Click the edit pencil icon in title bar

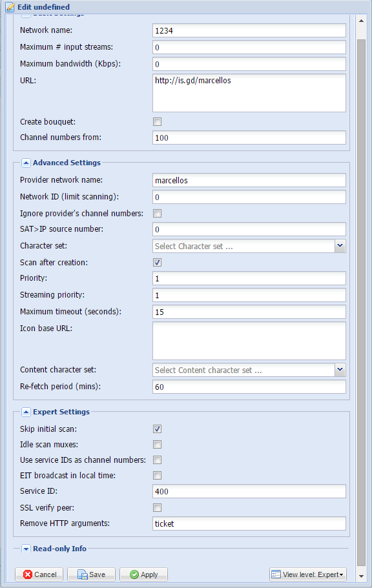coord(10,6)
